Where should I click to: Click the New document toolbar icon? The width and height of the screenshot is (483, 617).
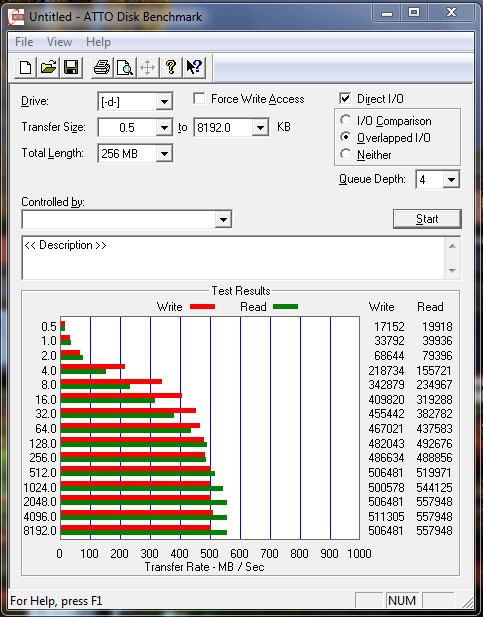coord(26,67)
